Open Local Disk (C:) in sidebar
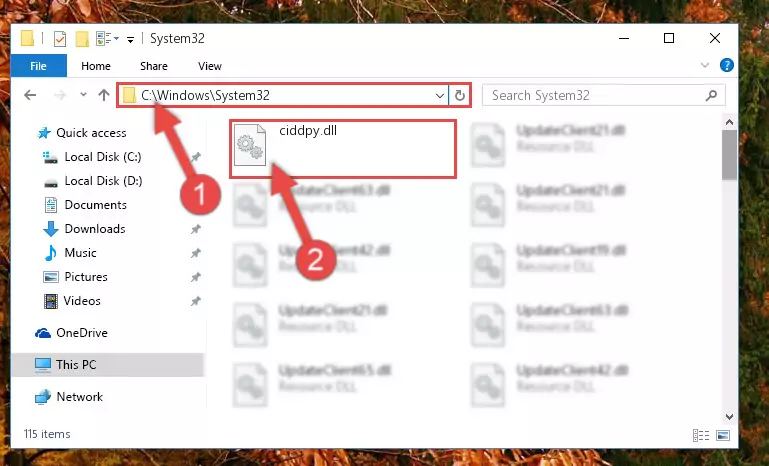Screen dimensions: 769x466 (103, 157)
